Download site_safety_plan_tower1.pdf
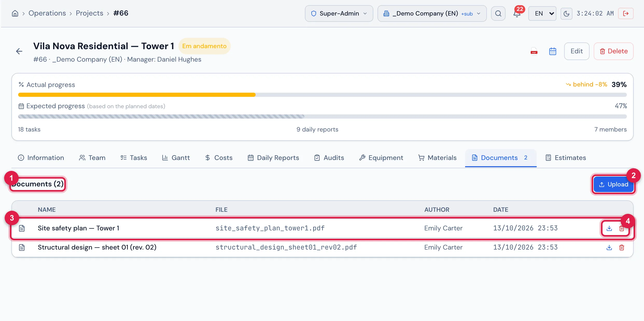The image size is (644, 321). (x=609, y=228)
